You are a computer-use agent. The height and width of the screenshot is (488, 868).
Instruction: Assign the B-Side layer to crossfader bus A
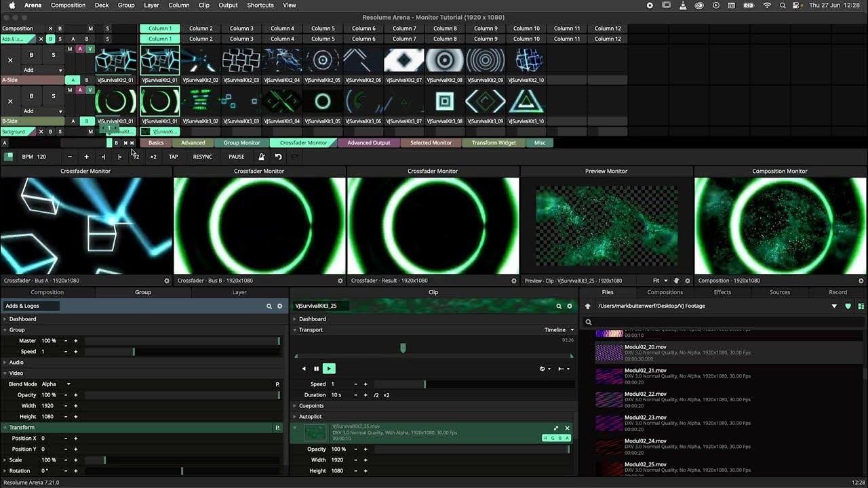(73, 121)
